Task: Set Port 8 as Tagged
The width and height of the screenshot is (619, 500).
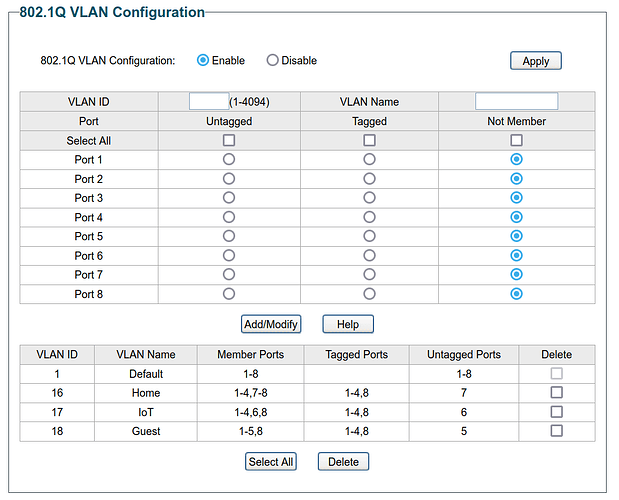Action: click(370, 294)
